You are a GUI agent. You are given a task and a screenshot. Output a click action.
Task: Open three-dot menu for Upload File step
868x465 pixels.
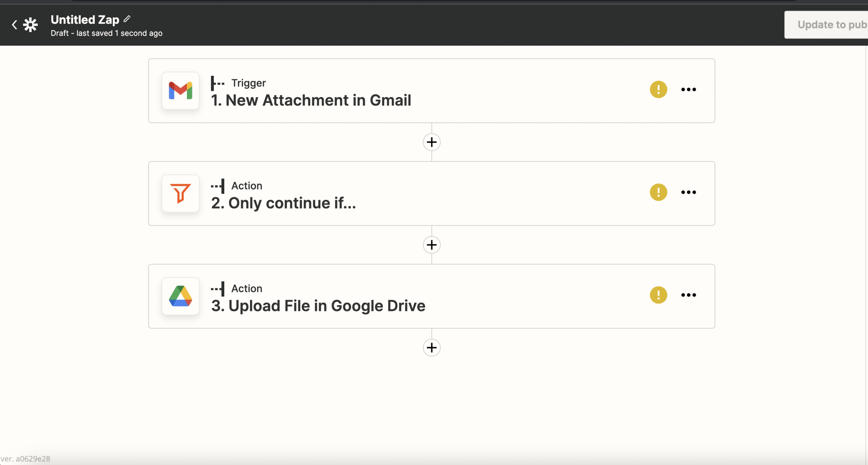(x=688, y=295)
